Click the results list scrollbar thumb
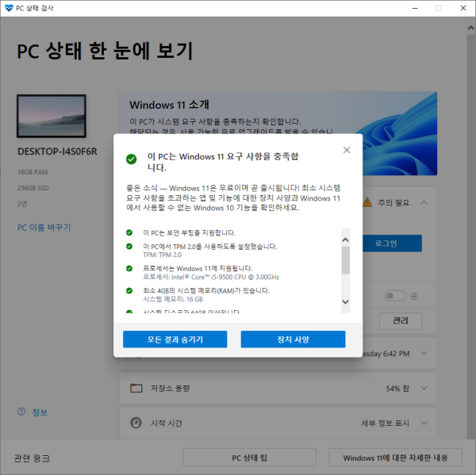 tap(345, 260)
